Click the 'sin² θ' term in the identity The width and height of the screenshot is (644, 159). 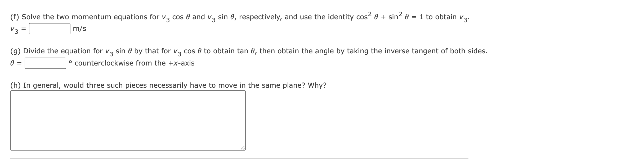(399, 16)
